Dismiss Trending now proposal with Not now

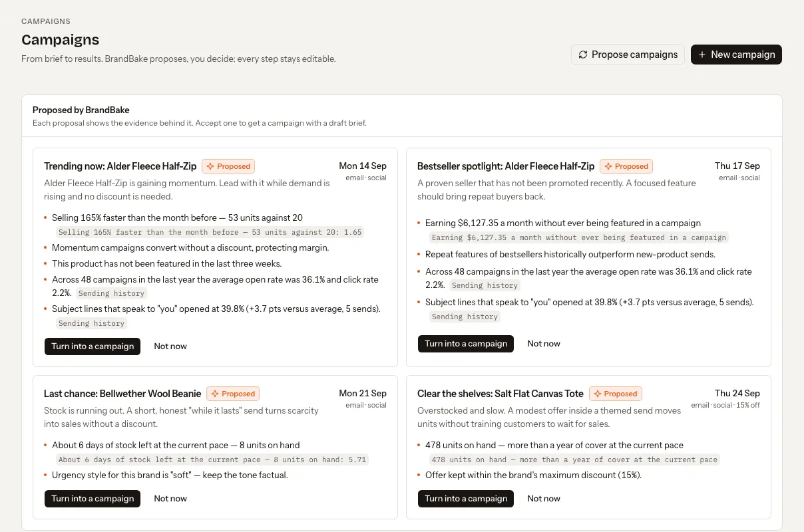[x=170, y=346]
